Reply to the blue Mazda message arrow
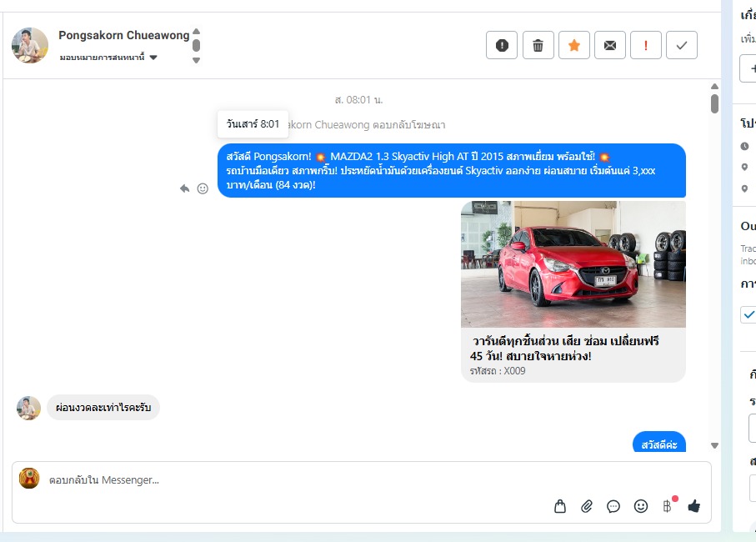 point(185,188)
